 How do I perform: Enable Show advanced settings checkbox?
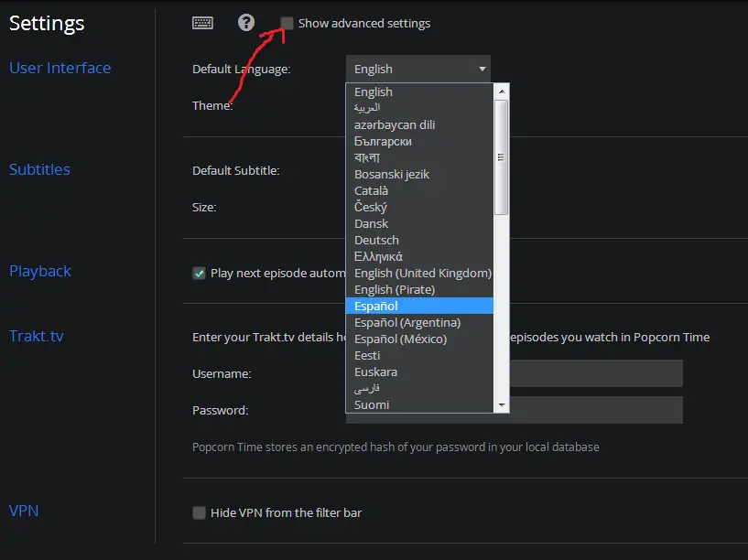pos(287,23)
